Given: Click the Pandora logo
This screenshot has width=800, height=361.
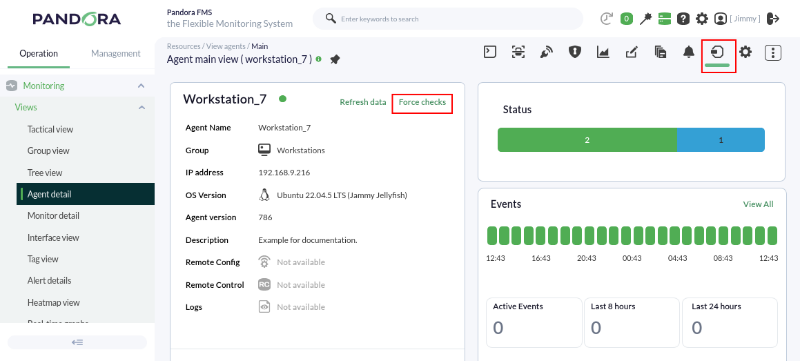Looking at the screenshot, I should click(77, 19).
